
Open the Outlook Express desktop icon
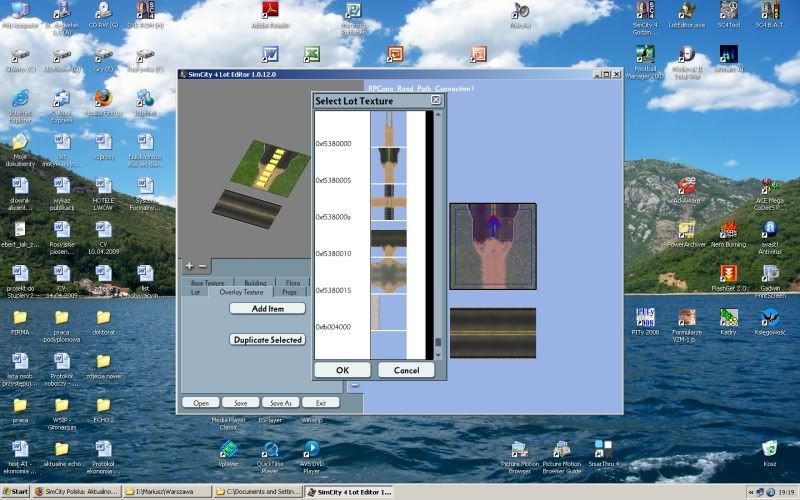[x=62, y=106]
